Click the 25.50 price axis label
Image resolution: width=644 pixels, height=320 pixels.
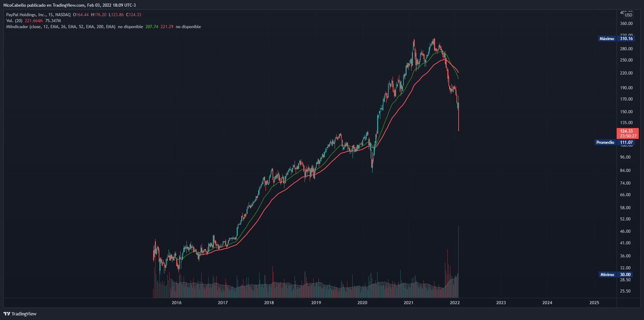(625, 291)
